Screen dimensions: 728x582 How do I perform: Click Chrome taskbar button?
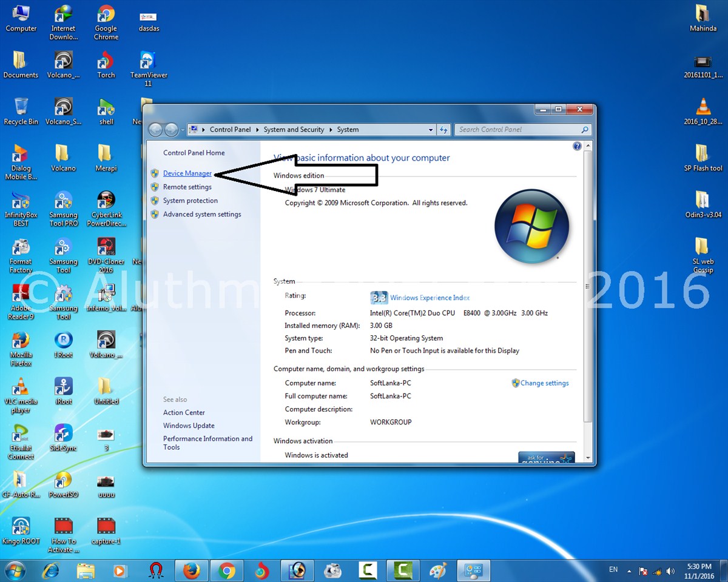pos(227,571)
